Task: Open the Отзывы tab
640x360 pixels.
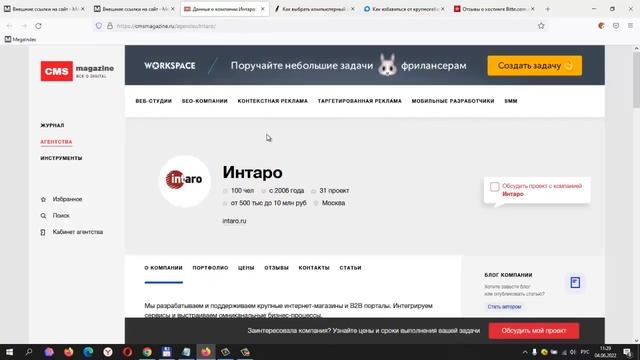Action: pyautogui.click(x=276, y=268)
